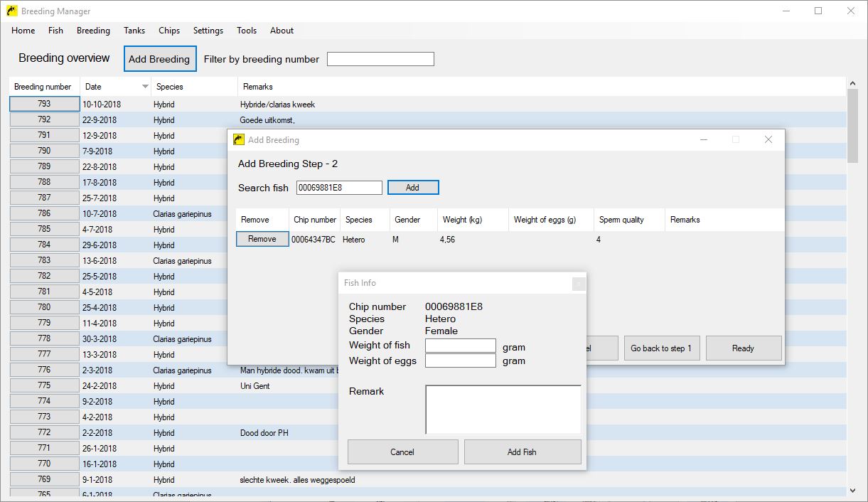Image resolution: width=868 pixels, height=502 pixels.
Task: Select breeding row 793
Action: click(x=43, y=104)
